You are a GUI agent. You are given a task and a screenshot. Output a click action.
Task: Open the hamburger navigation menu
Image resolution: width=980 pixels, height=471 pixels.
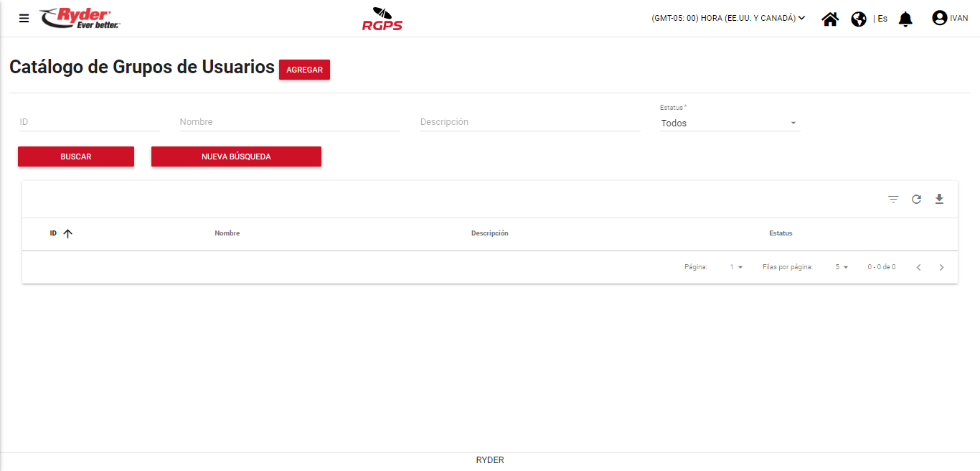point(24,19)
